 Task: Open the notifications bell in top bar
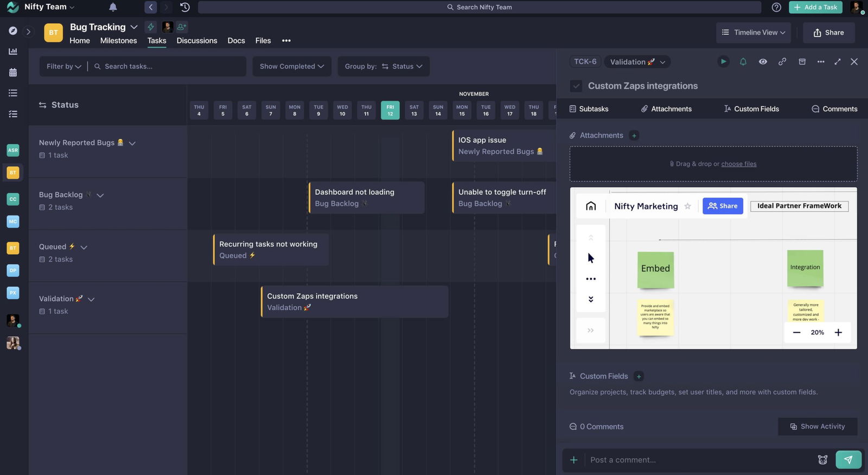pos(113,7)
